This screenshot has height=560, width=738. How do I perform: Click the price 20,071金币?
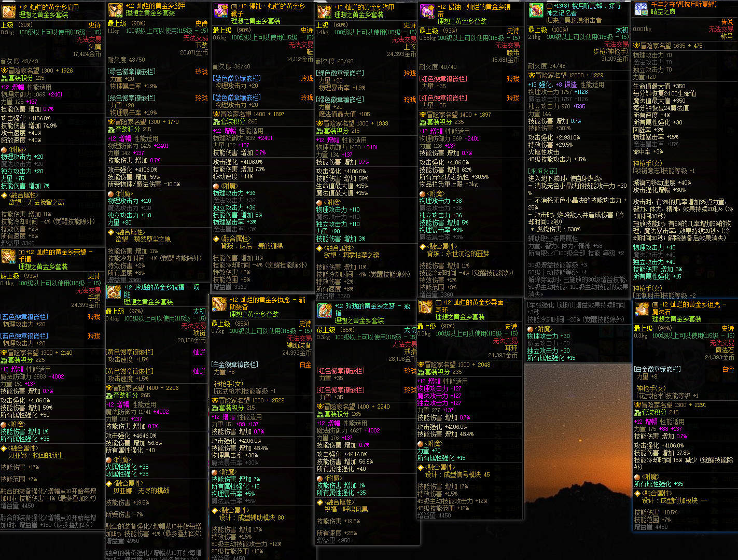coord(194,53)
